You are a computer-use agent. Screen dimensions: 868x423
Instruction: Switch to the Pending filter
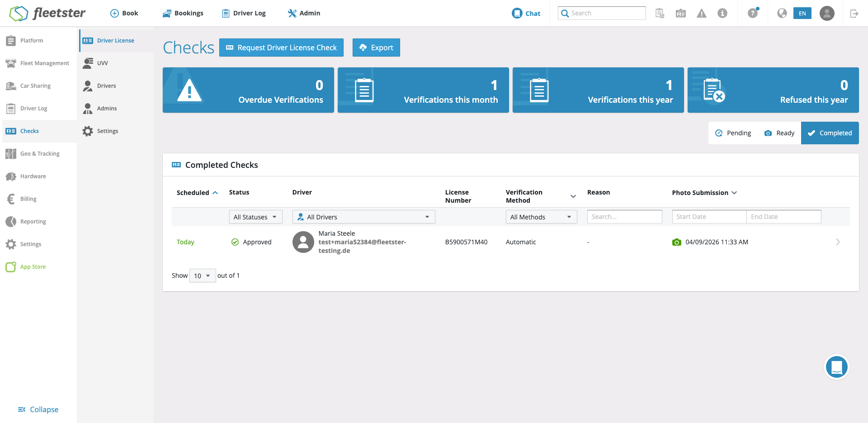tap(733, 133)
